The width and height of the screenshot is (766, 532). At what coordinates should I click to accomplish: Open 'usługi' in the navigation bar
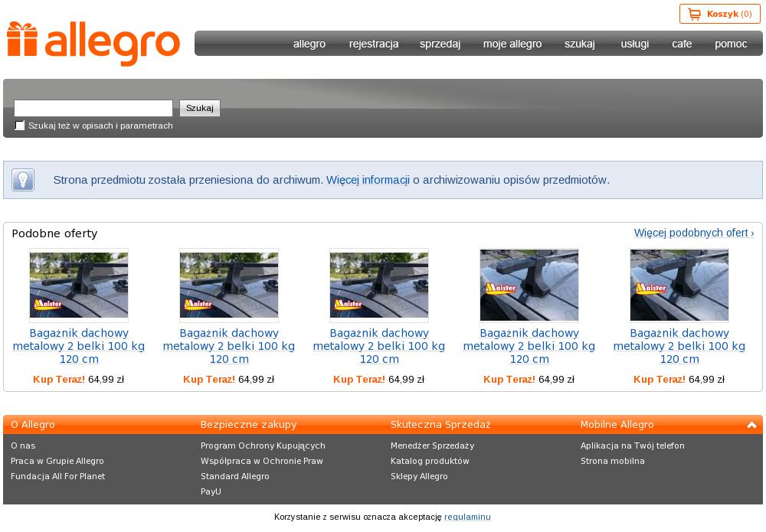click(634, 44)
